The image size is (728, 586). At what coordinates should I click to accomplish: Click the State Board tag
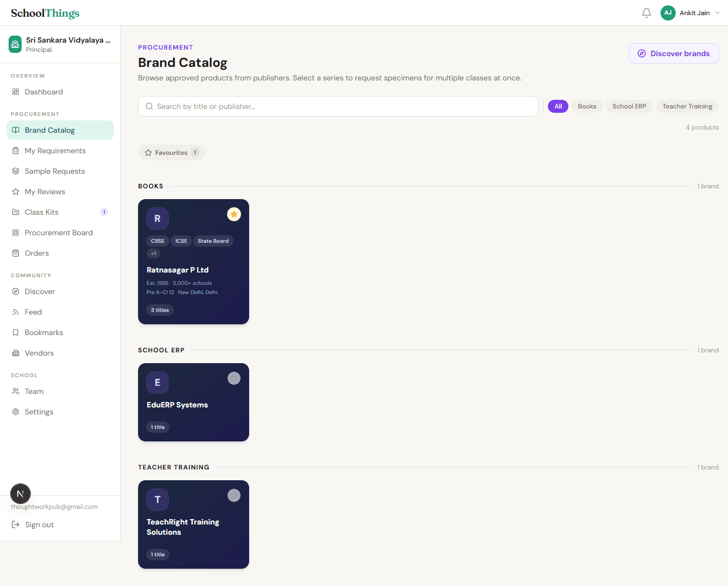pyautogui.click(x=213, y=241)
